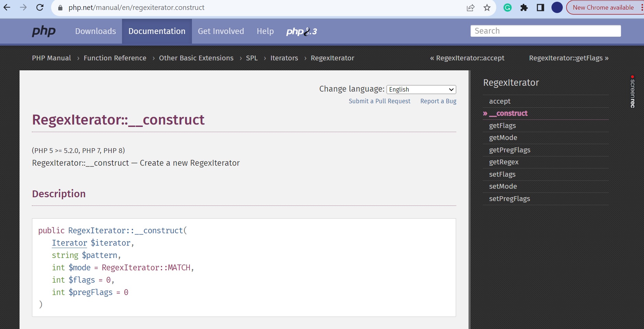644x329 pixels.
Task: Click the RegexIterator::MATCH constant in code
Action: [146, 268]
